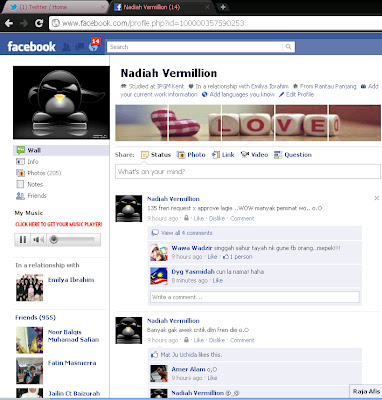Click the large penguin profile picture
Viewport: 382px width, 400px height.
click(x=61, y=102)
